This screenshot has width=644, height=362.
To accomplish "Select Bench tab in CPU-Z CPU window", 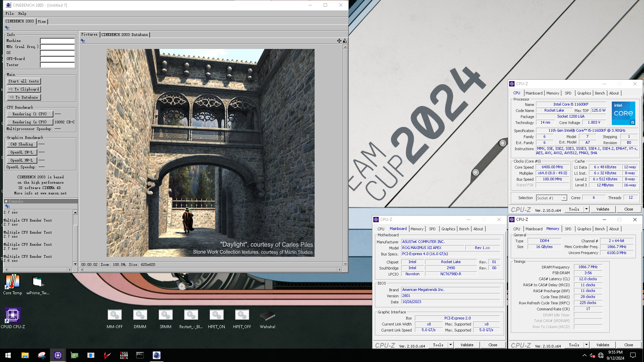I will pos(600,93).
